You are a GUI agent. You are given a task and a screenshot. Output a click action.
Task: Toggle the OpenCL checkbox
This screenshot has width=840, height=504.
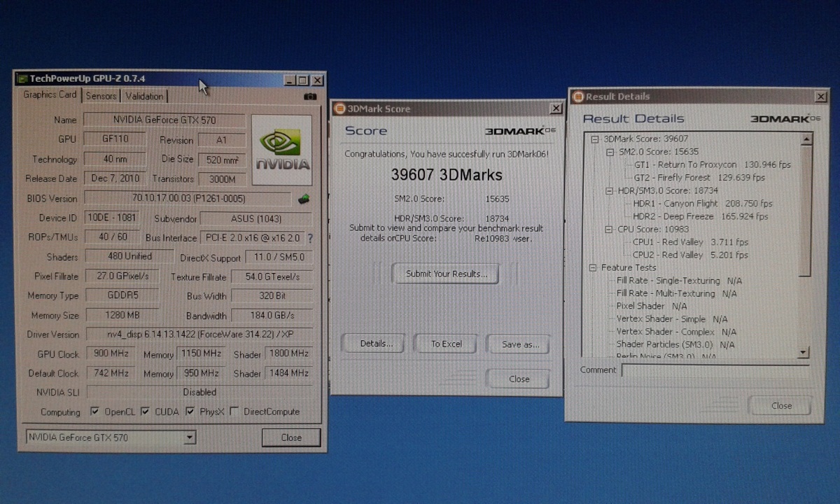(95, 412)
